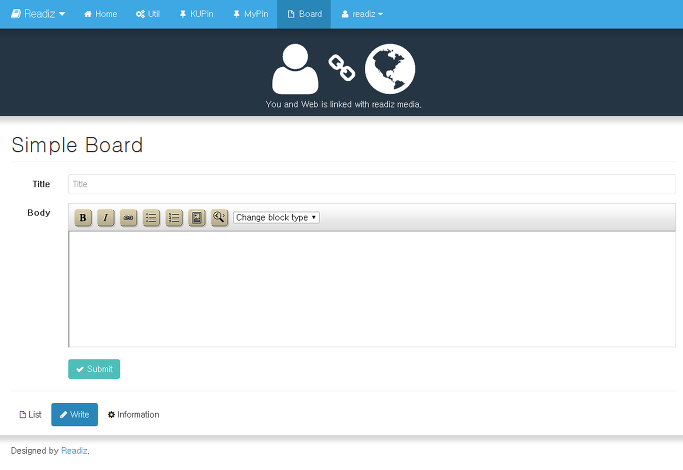Screen dimensions: 683x470
Task: Click the Simple Board heading
Action: point(77,145)
